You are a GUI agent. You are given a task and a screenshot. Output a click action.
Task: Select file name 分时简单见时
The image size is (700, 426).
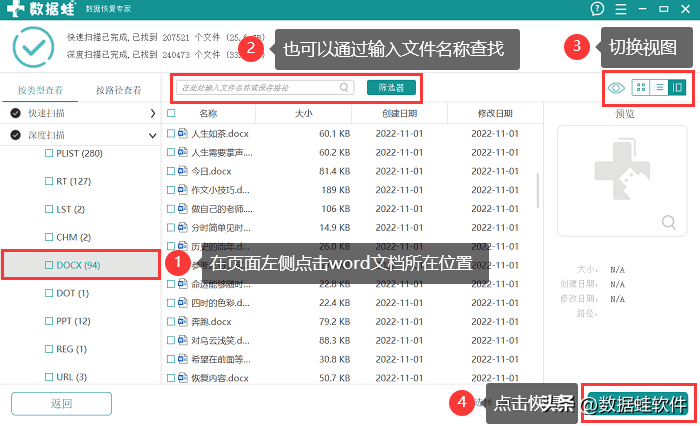point(221,227)
